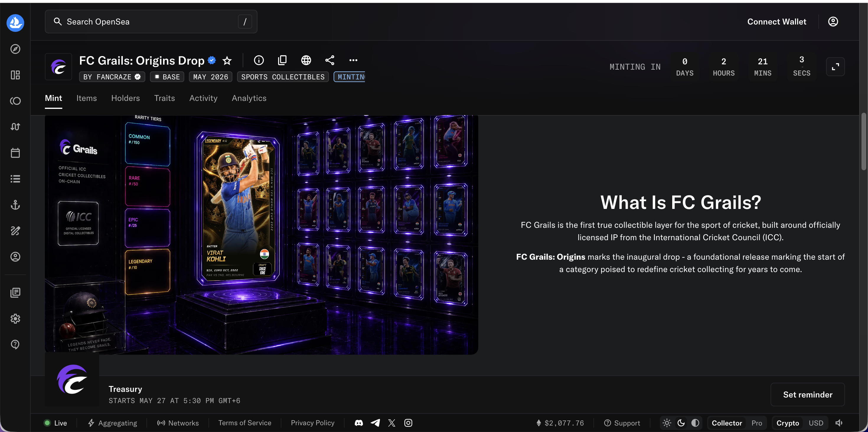Image resolution: width=868 pixels, height=432 pixels.
Task: Switch to dark theme
Action: point(681,423)
